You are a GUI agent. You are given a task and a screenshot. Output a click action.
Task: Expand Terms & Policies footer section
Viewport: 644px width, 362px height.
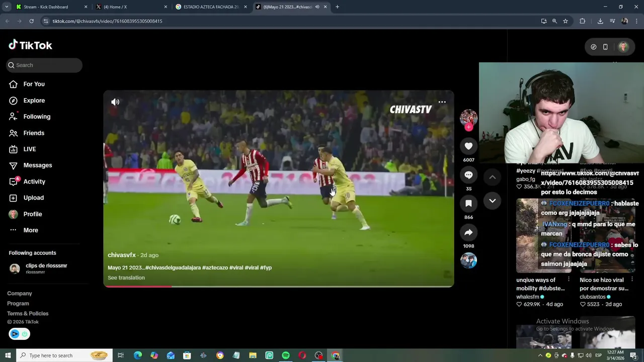point(28,314)
